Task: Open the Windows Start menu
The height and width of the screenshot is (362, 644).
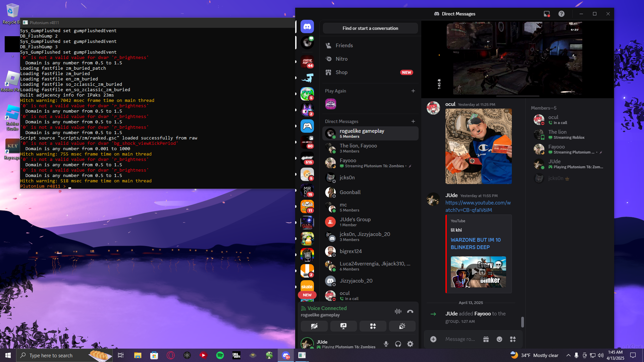Action: (8, 355)
